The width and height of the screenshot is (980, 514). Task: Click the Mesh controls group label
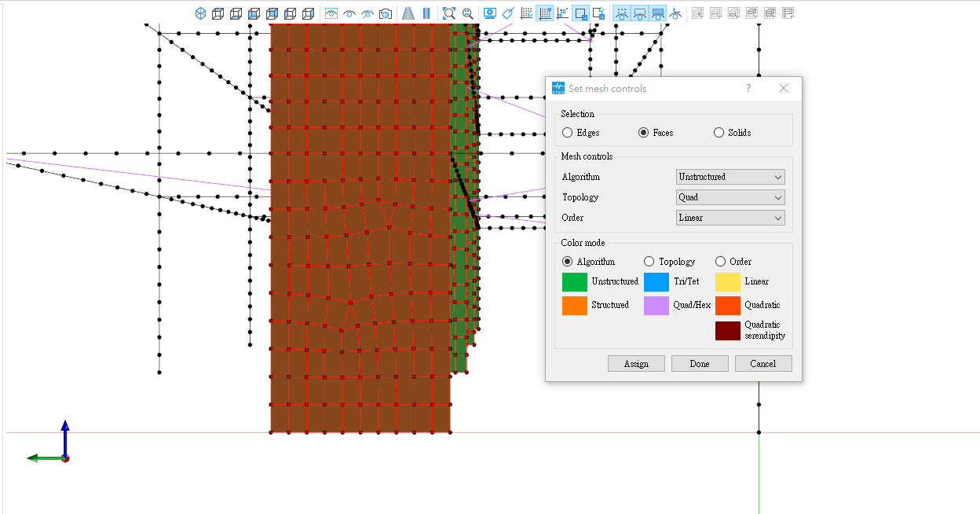pyautogui.click(x=587, y=156)
